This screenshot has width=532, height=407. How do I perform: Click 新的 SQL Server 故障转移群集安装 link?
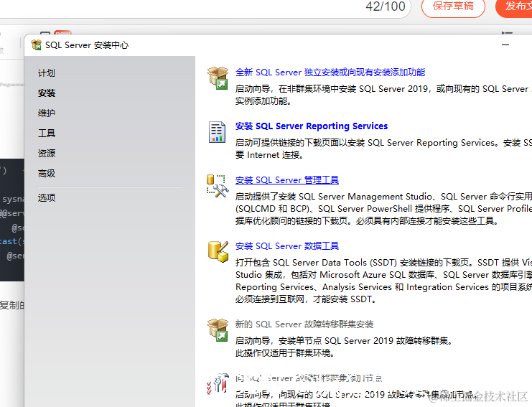(304, 324)
